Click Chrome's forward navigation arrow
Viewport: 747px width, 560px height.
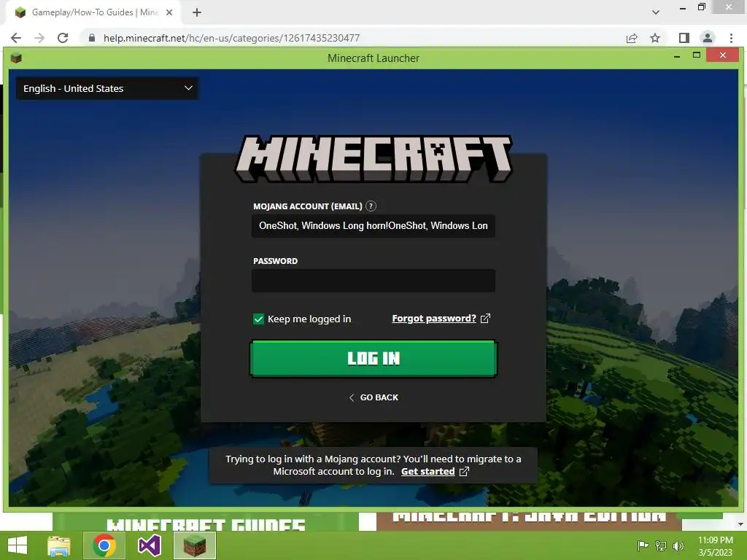click(39, 38)
